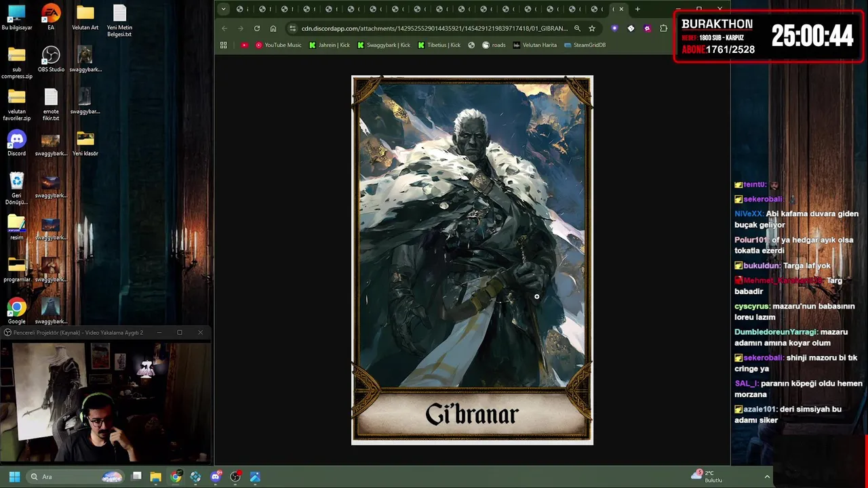Click chat username bukuldun
Image resolution: width=868 pixels, height=488 pixels.
point(762,266)
